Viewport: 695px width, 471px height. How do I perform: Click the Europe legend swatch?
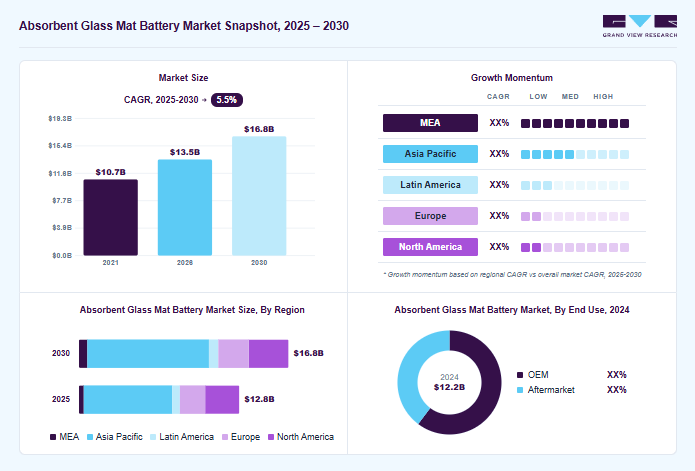[225, 437]
